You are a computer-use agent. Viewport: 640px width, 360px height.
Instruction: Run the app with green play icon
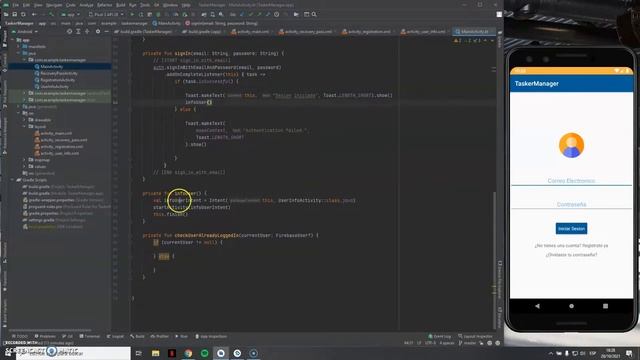click(x=132, y=14)
